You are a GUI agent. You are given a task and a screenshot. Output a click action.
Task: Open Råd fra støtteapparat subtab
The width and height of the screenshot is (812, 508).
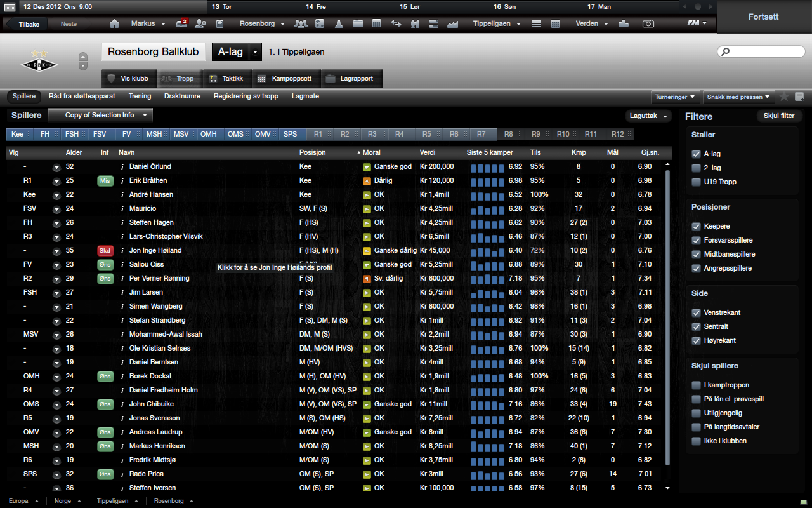click(82, 97)
